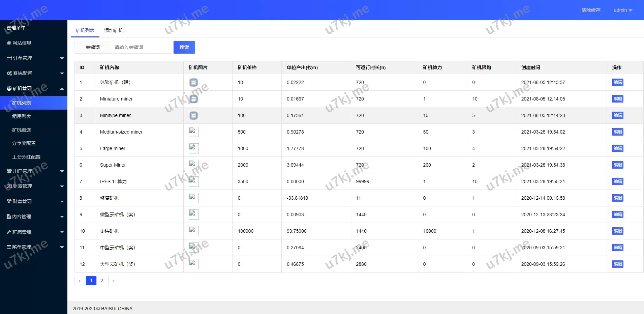644x314 pixels.
Task: Focus the 请输入关键词 search field
Action: click(142, 47)
